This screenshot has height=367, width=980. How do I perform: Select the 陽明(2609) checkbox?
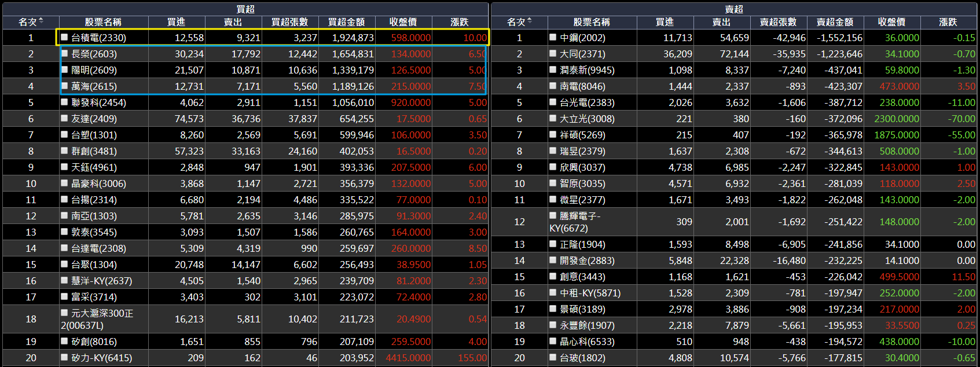65,69
